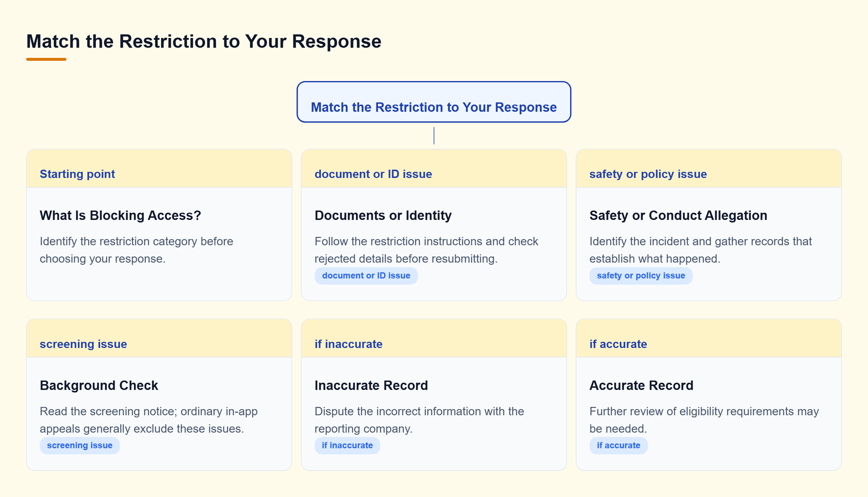Click the 'Dispute the incorrect information' description text
Screen dimensions: 868x497
(x=419, y=420)
